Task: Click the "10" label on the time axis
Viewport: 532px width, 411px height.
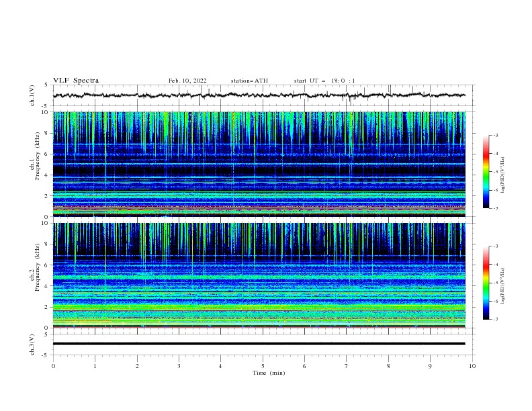Action: (472, 366)
